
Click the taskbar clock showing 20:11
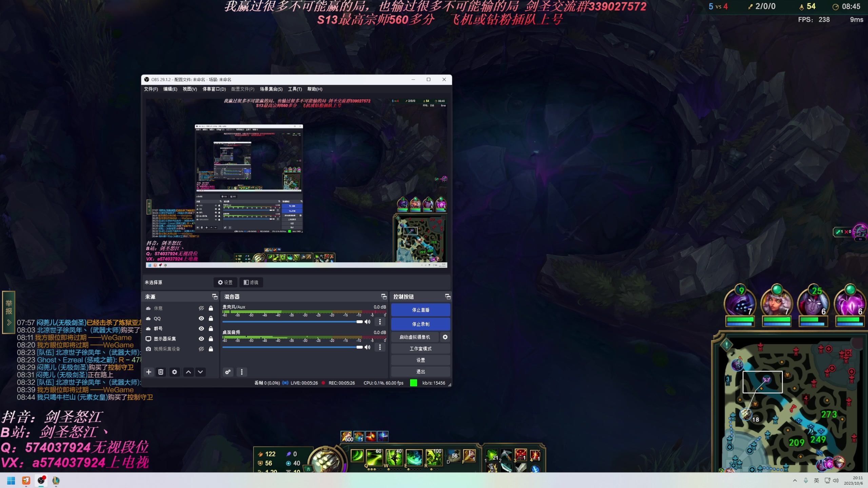[x=853, y=481]
